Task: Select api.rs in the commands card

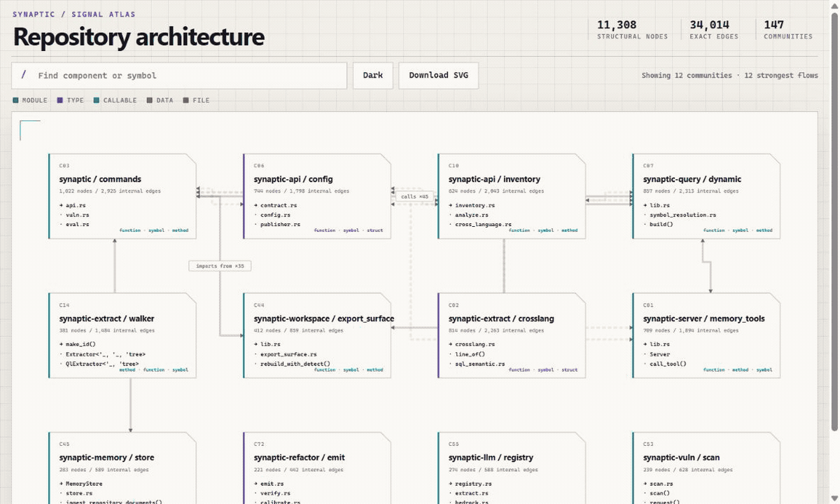Action: point(76,205)
